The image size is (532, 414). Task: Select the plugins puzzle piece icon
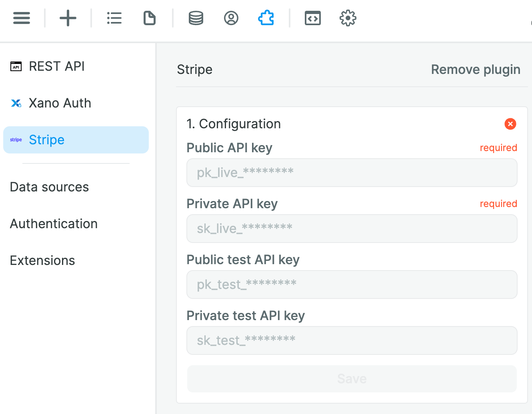click(x=266, y=18)
